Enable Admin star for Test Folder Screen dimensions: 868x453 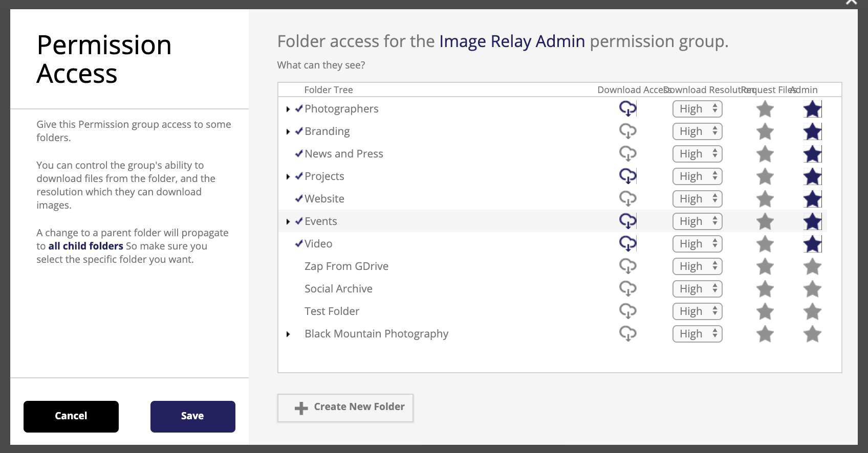tap(813, 311)
